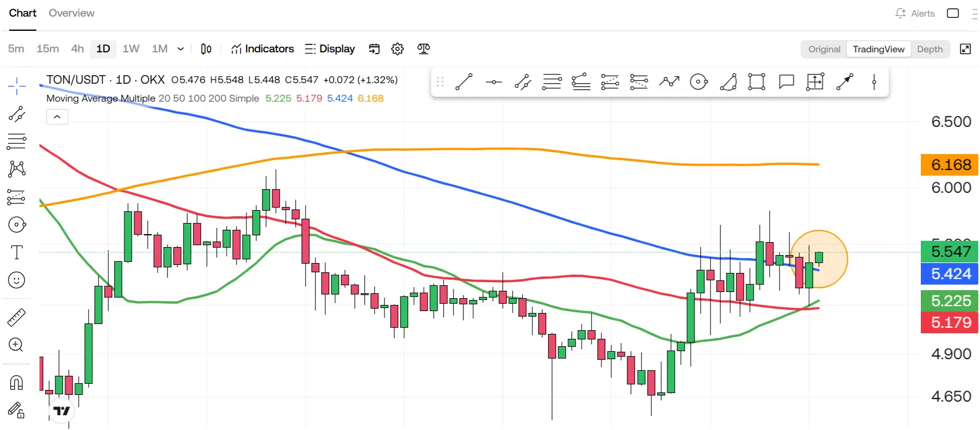Select the crosshair cursor tool in left sidebar
The image size is (980, 430).
tap(17, 86)
